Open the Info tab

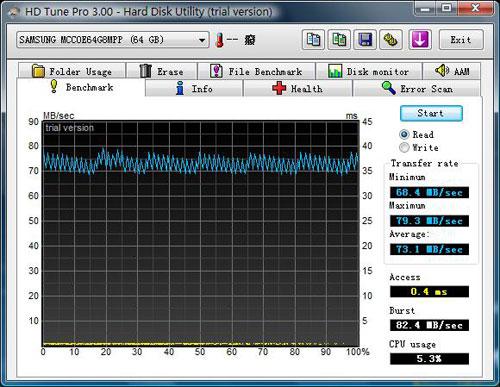pos(194,89)
